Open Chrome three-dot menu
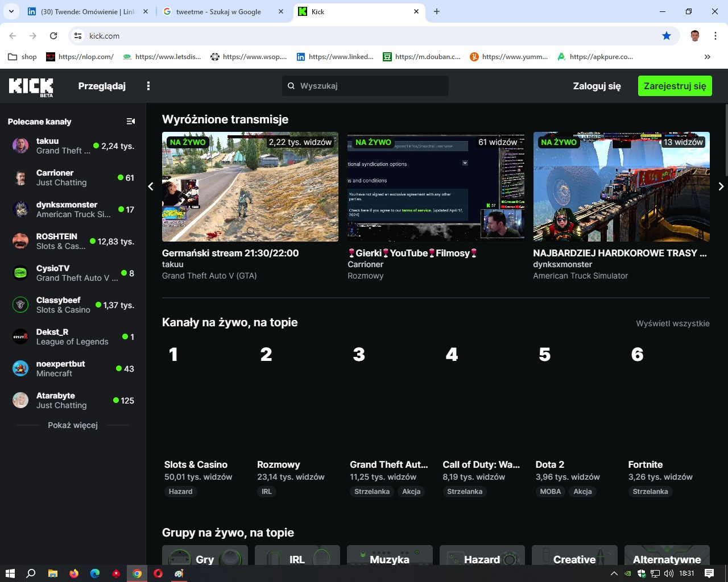 (x=715, y=36)
